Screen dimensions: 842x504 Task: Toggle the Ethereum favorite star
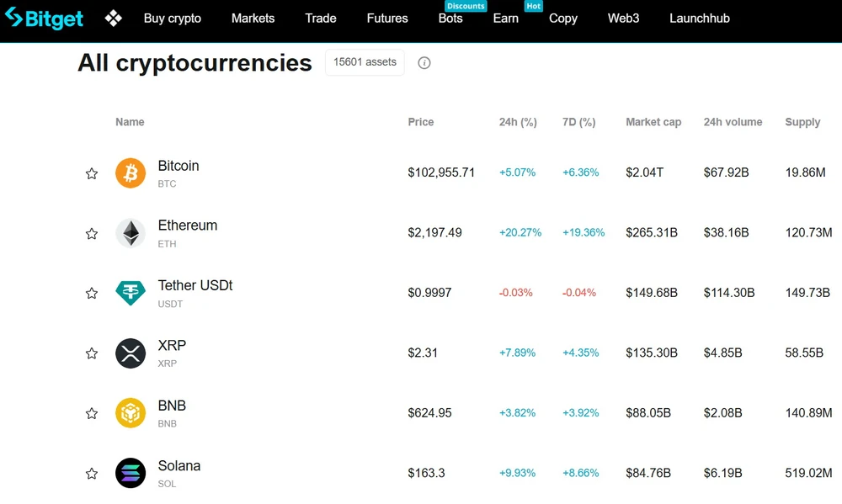tap(92, 234)
